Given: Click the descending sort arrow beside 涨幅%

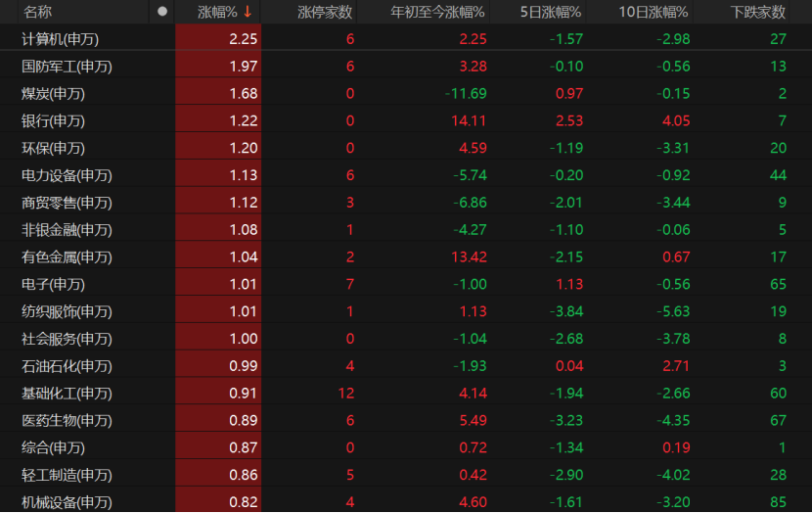Looking at the screenshot, I should (x=248, y=12).
